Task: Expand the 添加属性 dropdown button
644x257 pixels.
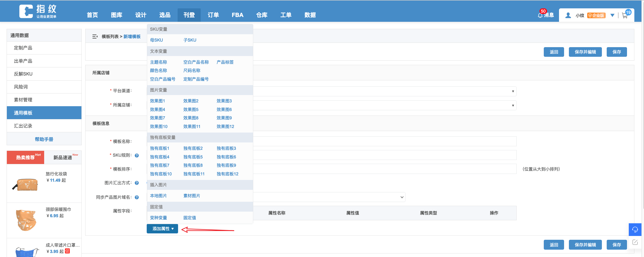Action: point(162,228)
